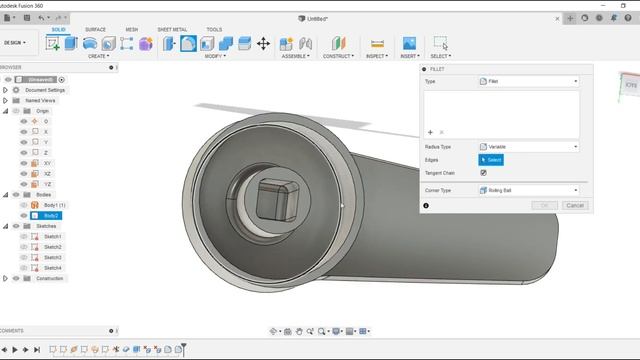
Task: Select the Create Sketch tool
Action: [53, 43]
